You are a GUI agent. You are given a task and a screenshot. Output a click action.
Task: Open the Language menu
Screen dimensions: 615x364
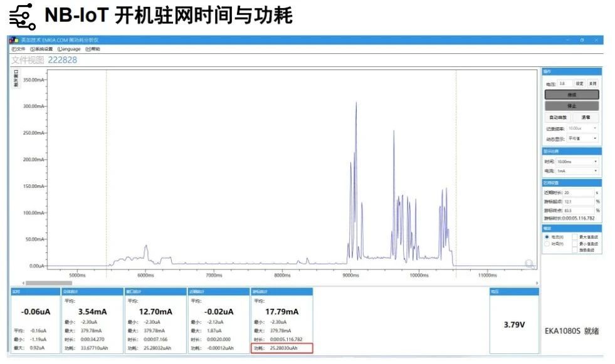click(x=69, y=49)
